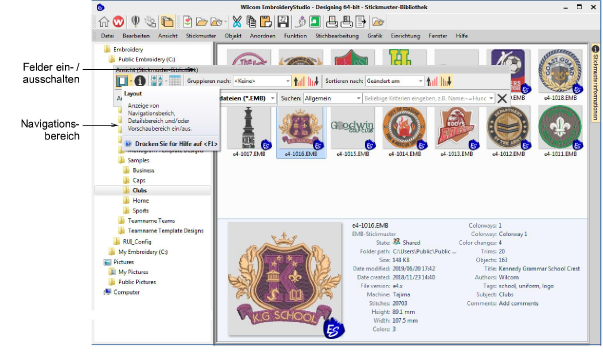The image size is (603, 361).
Task: Open recent designs folder with clock icon
Action: pyautogui.click(x=216, y=22)
